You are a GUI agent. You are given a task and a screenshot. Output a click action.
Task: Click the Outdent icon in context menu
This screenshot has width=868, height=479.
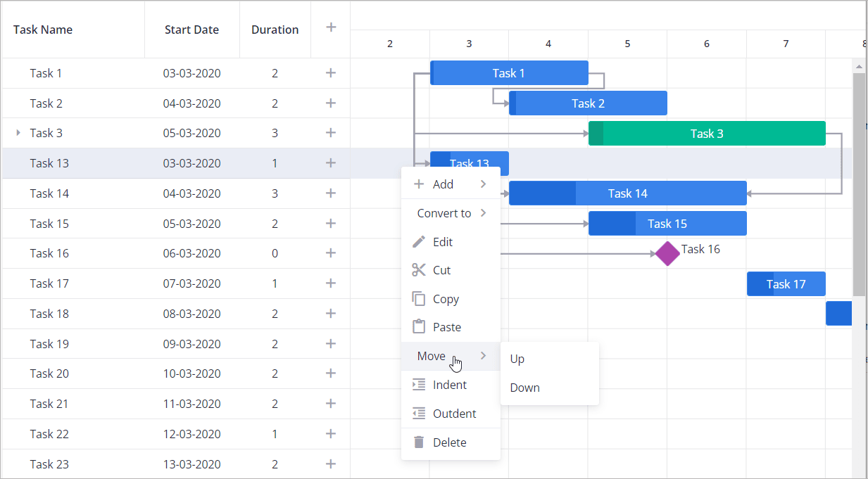click(419, 414)
